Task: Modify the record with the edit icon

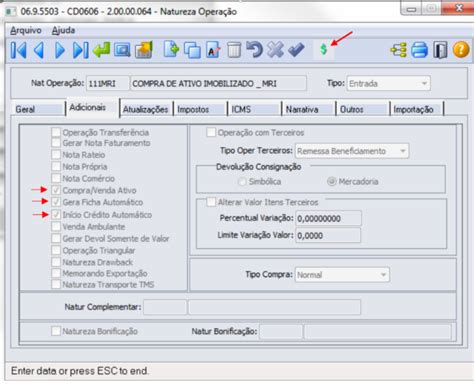Action: (x=213, y=50)
